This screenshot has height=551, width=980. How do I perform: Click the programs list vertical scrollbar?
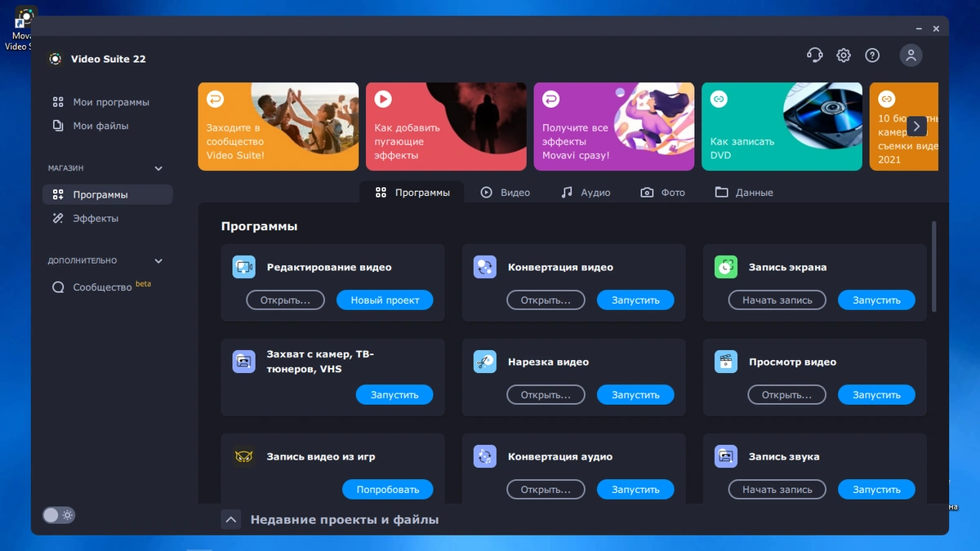[934, 265]
